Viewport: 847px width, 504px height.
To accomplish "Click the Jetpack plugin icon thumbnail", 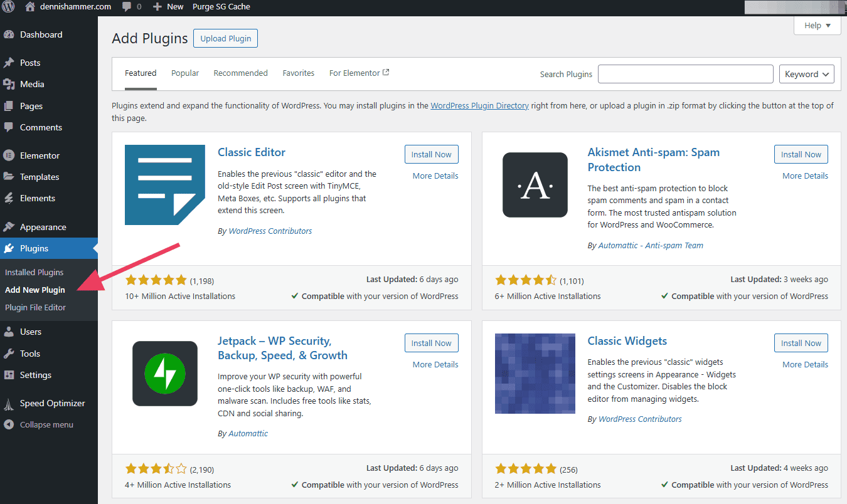I will pos(165,374).
